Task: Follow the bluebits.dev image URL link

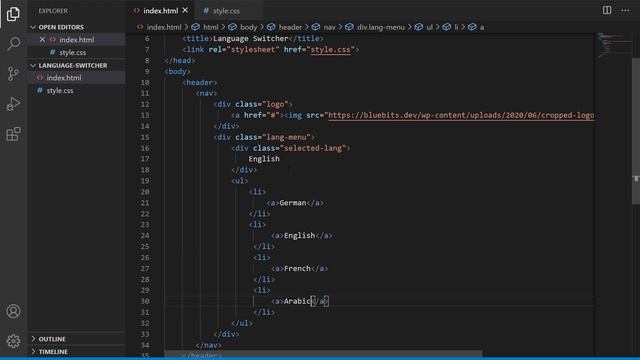Action: point(461,115)
